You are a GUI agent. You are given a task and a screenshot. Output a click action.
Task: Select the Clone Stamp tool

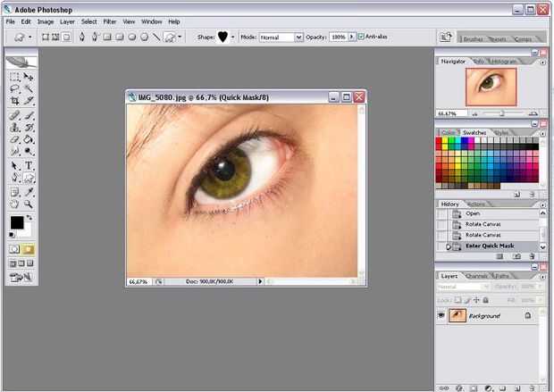tap(14, 128)
